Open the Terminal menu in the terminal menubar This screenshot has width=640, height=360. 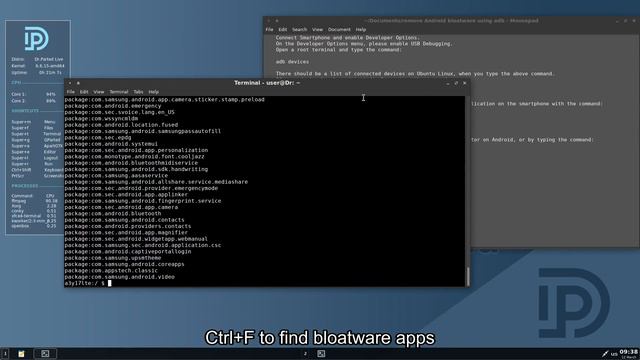[119, 92]
